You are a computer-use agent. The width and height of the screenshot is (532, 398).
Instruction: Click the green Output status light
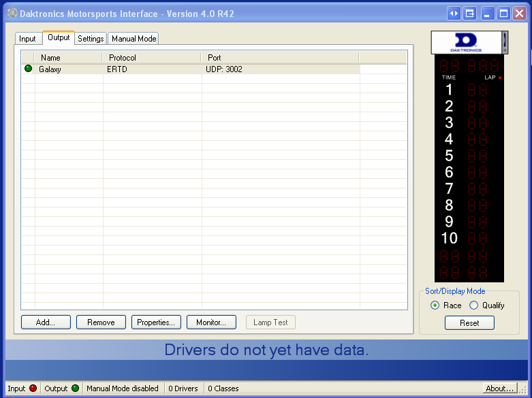75,388
